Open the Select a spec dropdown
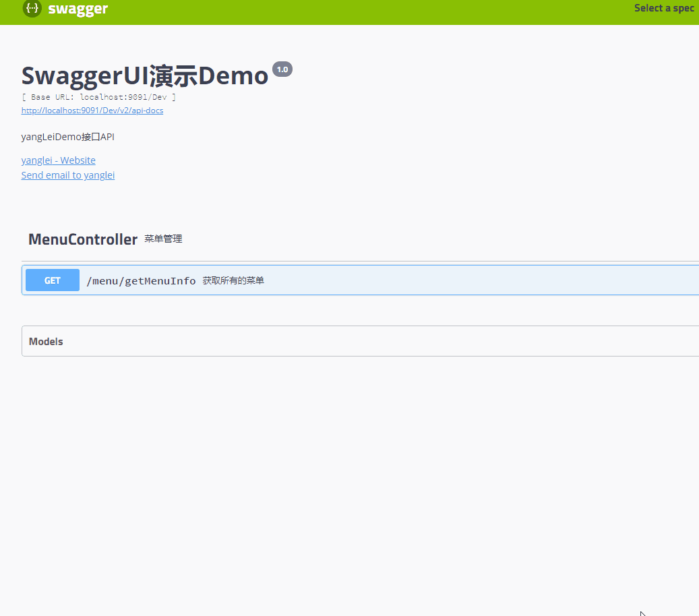This screenshot has height=616, width=699. [x=663, y=8]
